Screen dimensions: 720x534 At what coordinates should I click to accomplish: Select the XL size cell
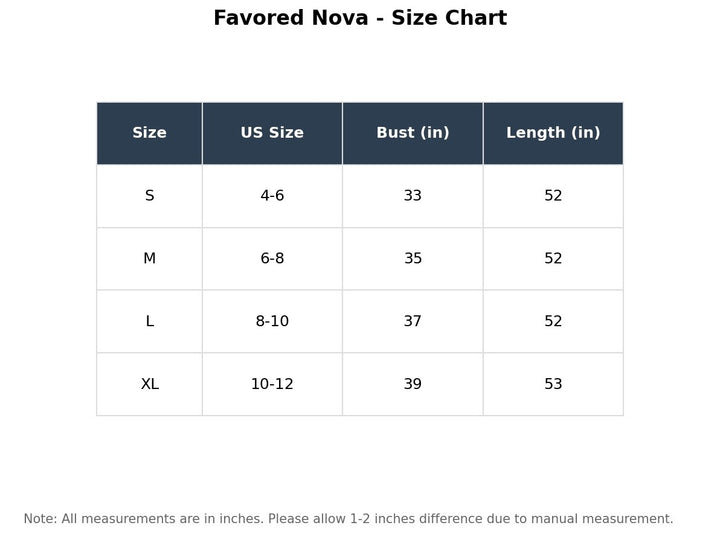pyautogui.click(x=149, y=384)
